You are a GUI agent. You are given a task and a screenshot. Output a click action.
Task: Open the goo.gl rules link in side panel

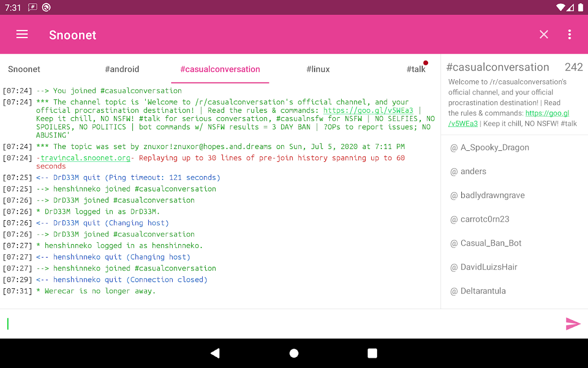tap(509, 118)
